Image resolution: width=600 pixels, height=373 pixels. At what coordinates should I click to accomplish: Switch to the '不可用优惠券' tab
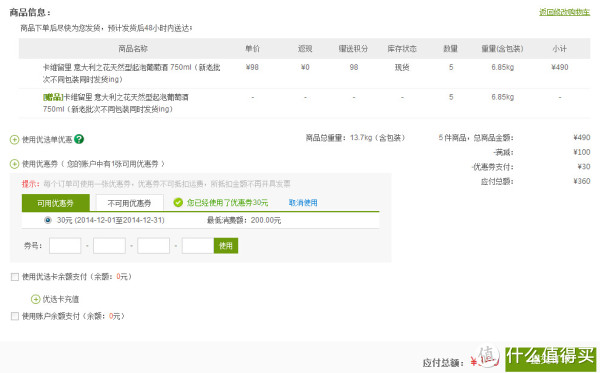coord(129,203)
